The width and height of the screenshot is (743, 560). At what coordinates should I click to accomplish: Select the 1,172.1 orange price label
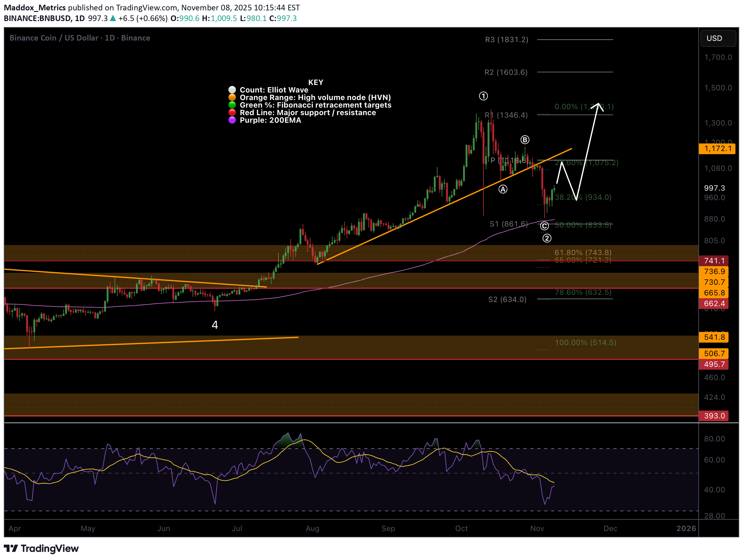point(717,148)
